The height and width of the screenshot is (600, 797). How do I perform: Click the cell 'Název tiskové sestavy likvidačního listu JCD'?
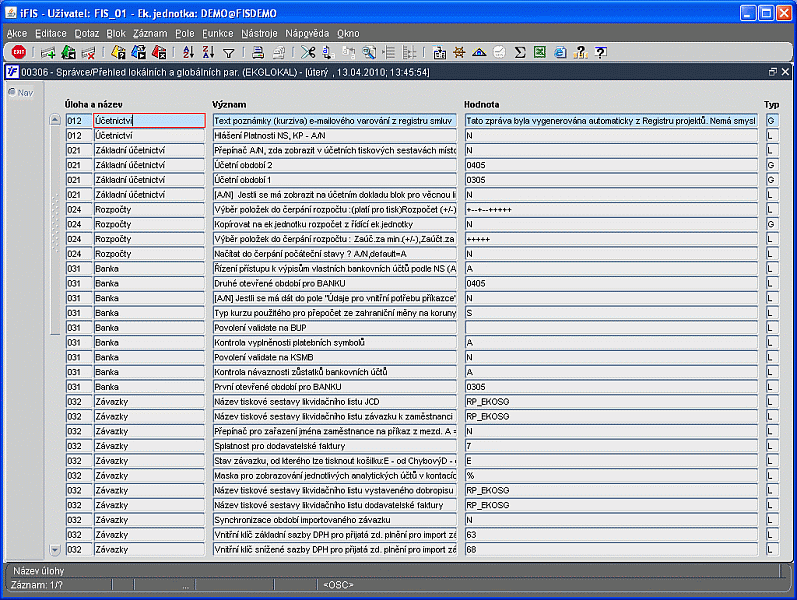coord(334,401)
